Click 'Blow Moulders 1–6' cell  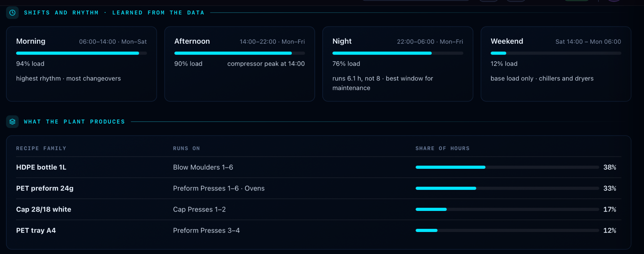click(203, 167)
